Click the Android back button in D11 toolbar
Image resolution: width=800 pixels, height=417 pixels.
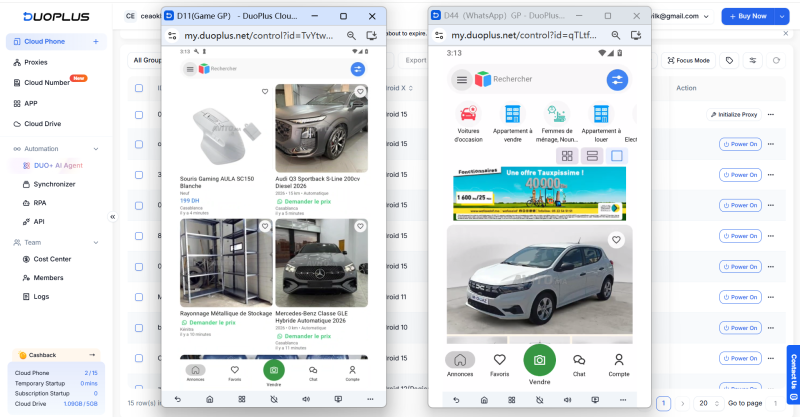pyautogui.click(x=178, y=400)
